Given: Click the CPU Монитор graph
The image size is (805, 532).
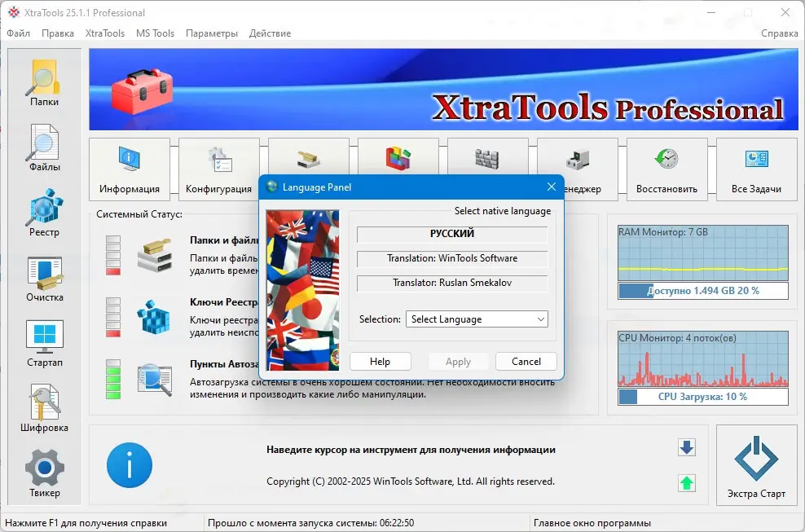Looking at the screenshot, I should click(x=703, y=358).
